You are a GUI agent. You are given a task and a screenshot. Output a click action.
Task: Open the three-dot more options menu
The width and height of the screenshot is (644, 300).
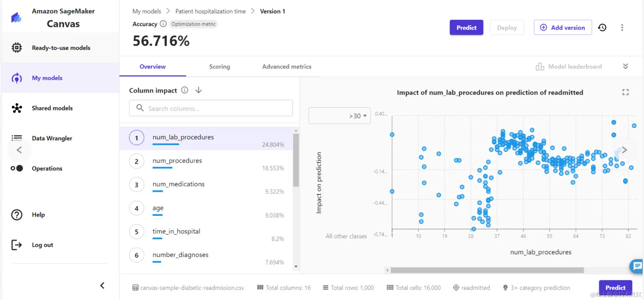coord(622,27)
